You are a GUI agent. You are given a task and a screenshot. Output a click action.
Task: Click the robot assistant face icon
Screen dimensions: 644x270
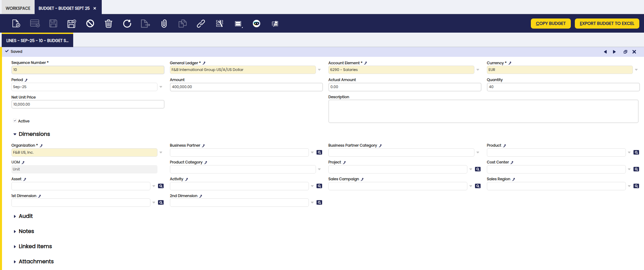coord(257,24)
